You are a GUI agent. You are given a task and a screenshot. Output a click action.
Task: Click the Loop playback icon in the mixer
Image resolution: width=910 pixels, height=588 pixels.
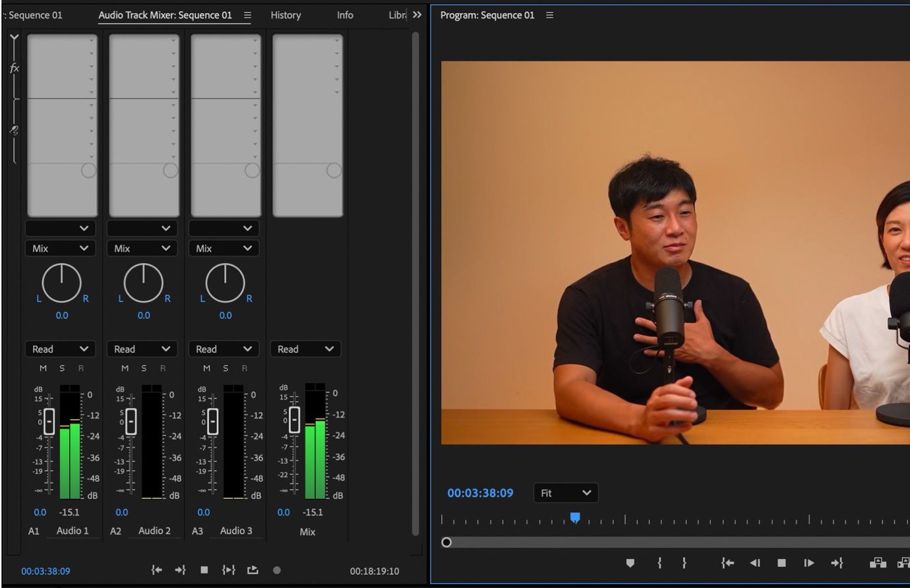(253, 570)
